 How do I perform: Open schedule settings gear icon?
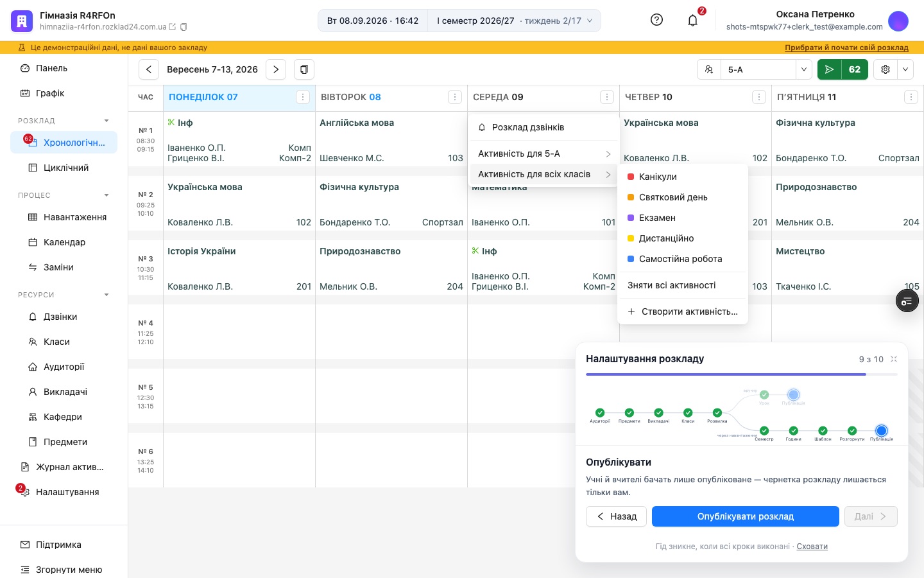click(x=886, y=69)
